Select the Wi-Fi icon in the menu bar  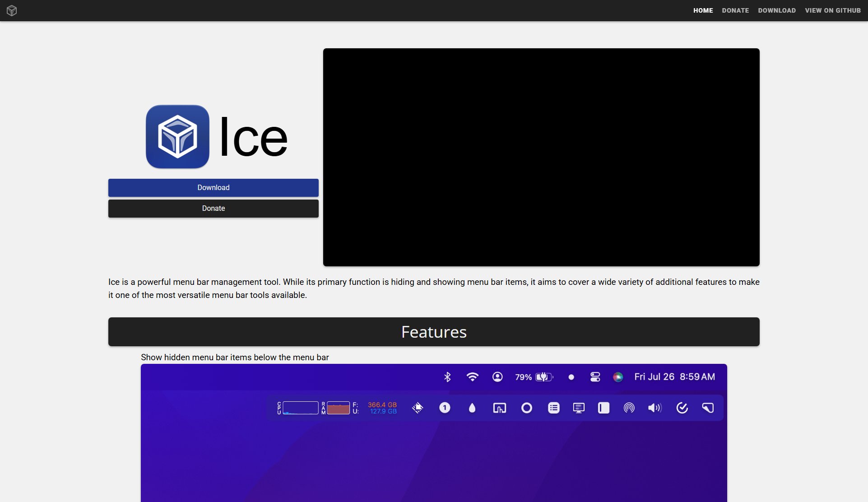click(473, 376)
